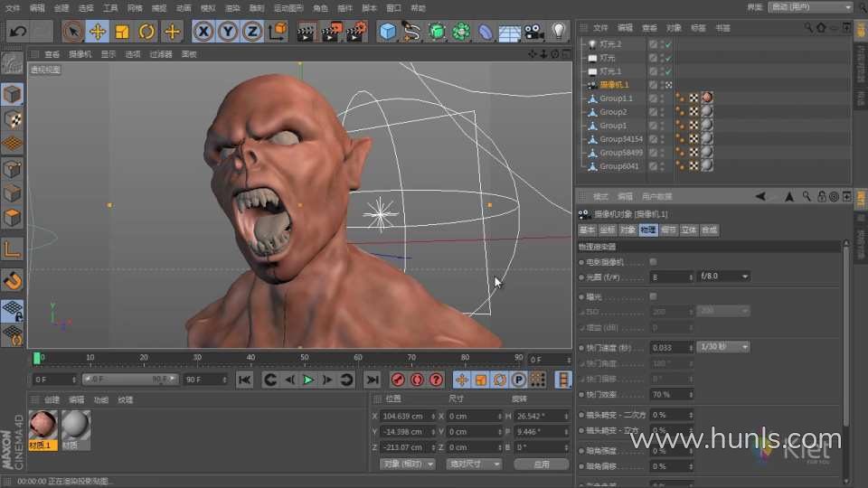Click stepper arrows of 90 F field
This screenshot has width=868, height=488.
coord(224,380)
